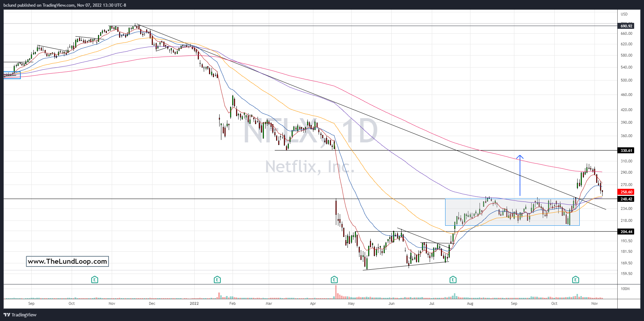
Task: Click the 2022 label on time axis
Action: (194, 303)
